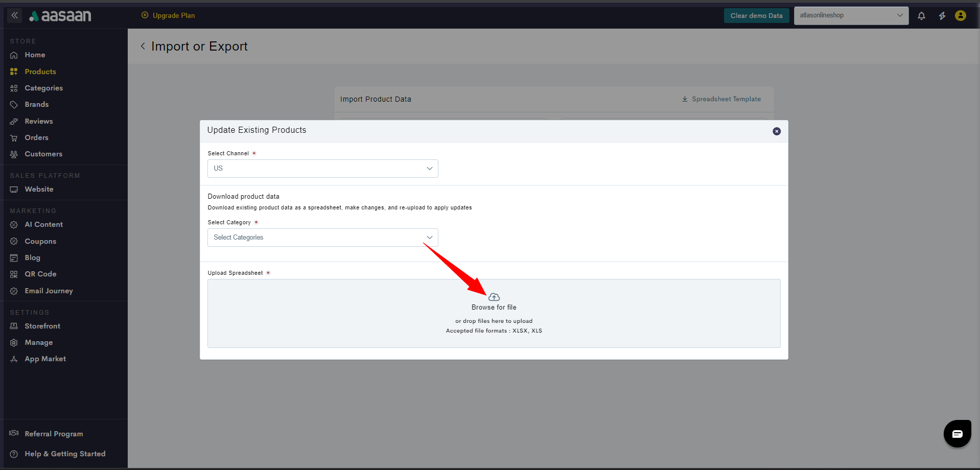Open the QR Code page
Viewport: 980px width, 470px height.
coord(40,274)
